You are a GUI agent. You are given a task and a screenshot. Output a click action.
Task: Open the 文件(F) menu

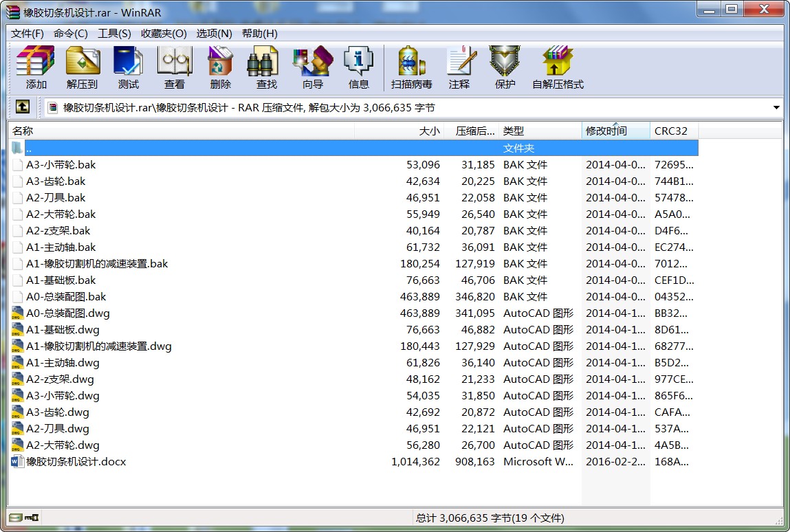(28, 34)
